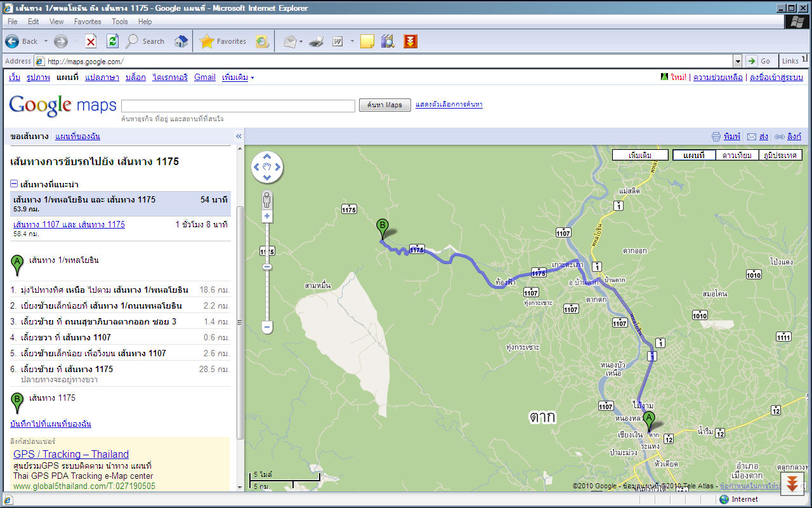812x508 pixels.
Task: Click the IE Home toolbar icon
Action: [x=181, y=41]
